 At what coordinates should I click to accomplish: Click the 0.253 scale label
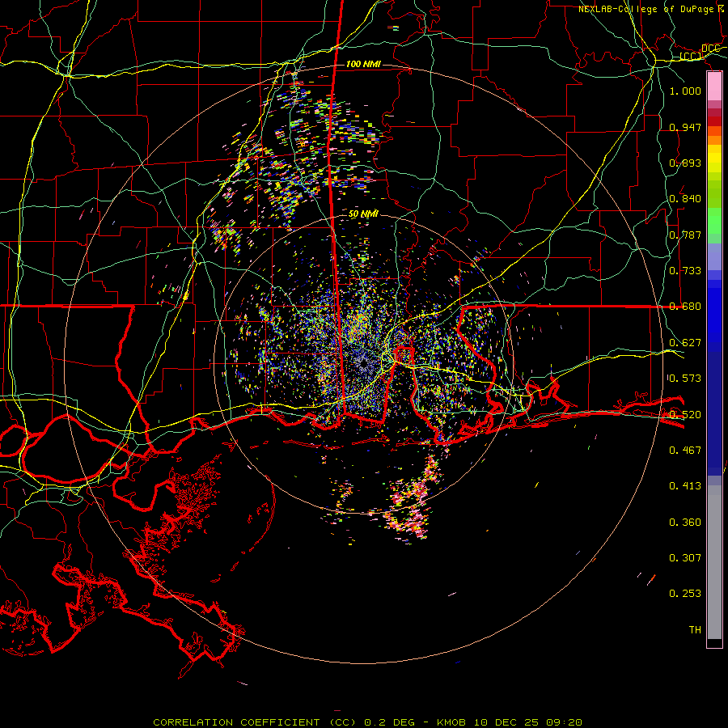coord(685,594)
